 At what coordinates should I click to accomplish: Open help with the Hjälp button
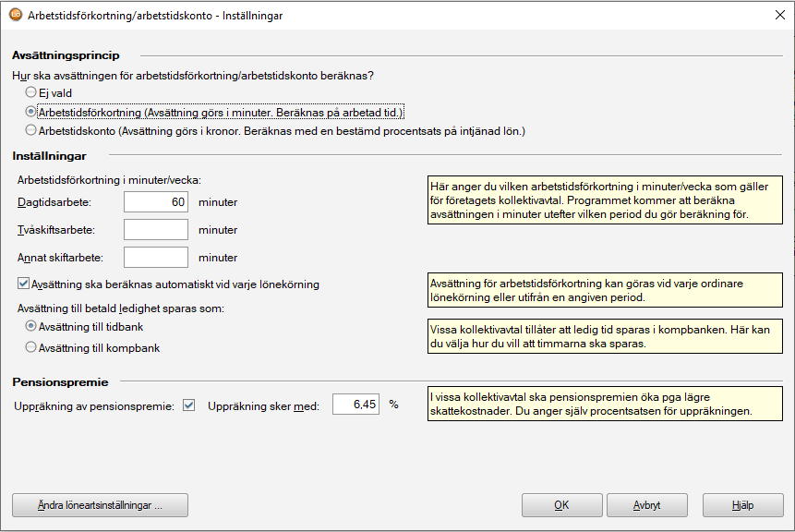click(742, 505)
